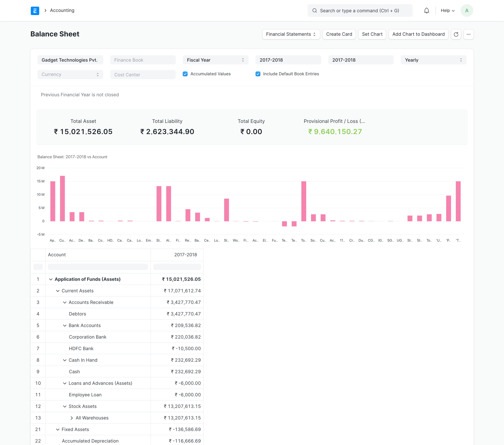The height and width of the screenshot is (445, 504).
Task: Open the Yearly periodicity dropdown
Action: 433,60
